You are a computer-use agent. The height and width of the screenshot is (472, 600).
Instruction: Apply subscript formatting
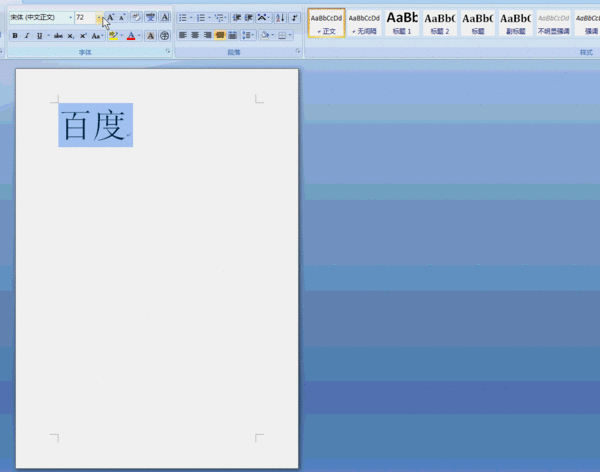point(71,36)
